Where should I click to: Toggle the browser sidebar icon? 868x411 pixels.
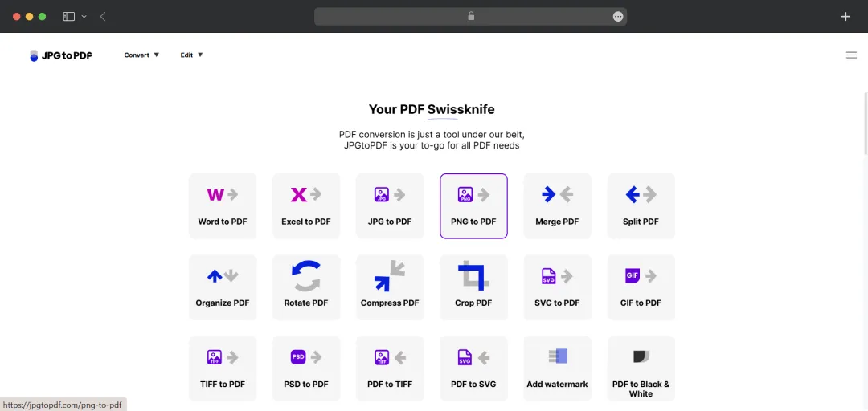[x=68, y=17]
